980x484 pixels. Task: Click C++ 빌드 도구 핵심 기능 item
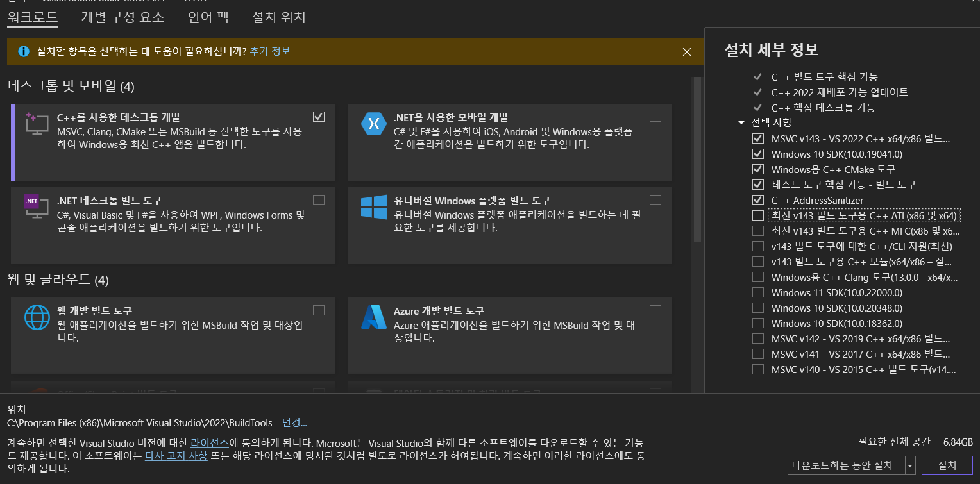pyautogui.click(x=824, y=77)
